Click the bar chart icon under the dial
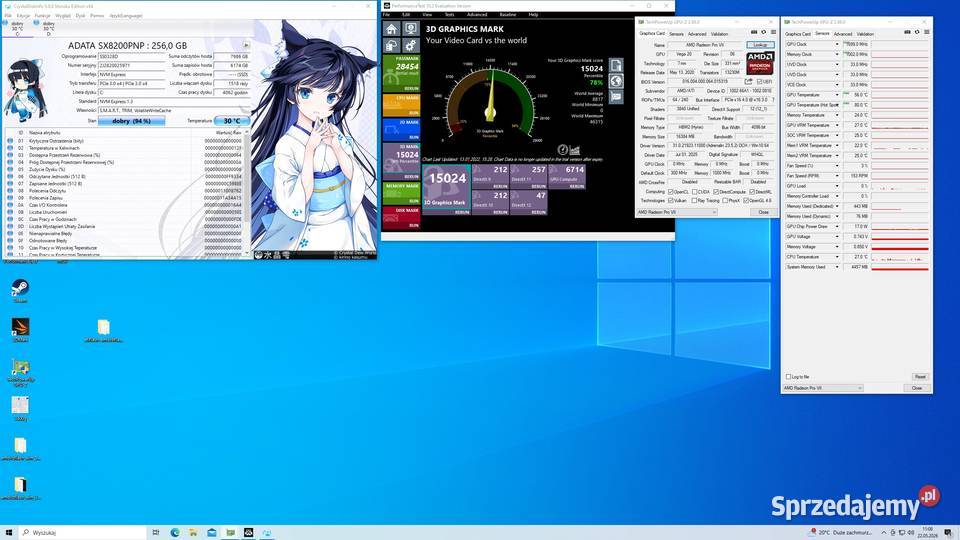This screenshot has height=540, width=960. coord(574,150)
